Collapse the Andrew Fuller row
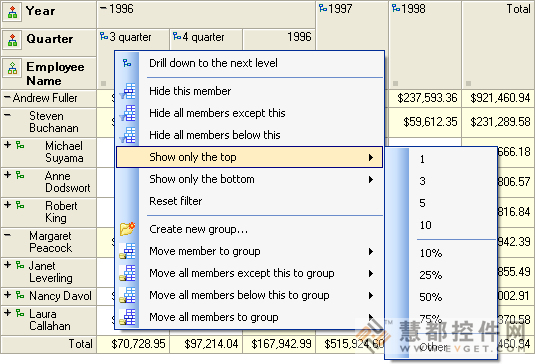This screenshot has width=535, height=364. 7,98
